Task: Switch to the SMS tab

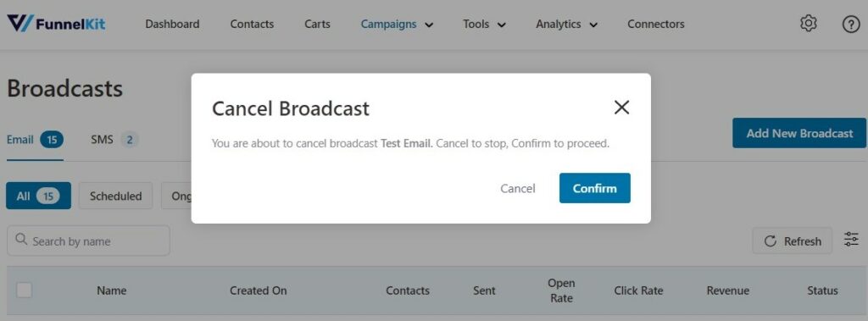Action: click(x=114, y=140)
